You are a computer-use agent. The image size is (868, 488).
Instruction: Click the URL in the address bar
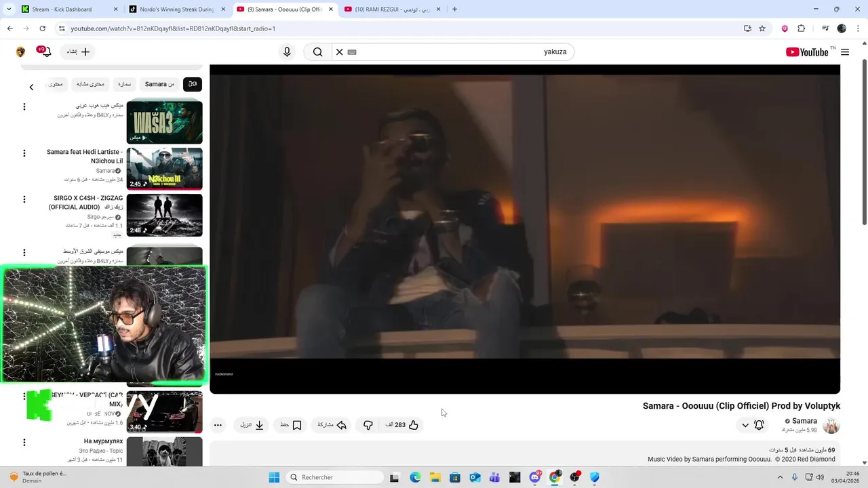[x=173, y=28]
